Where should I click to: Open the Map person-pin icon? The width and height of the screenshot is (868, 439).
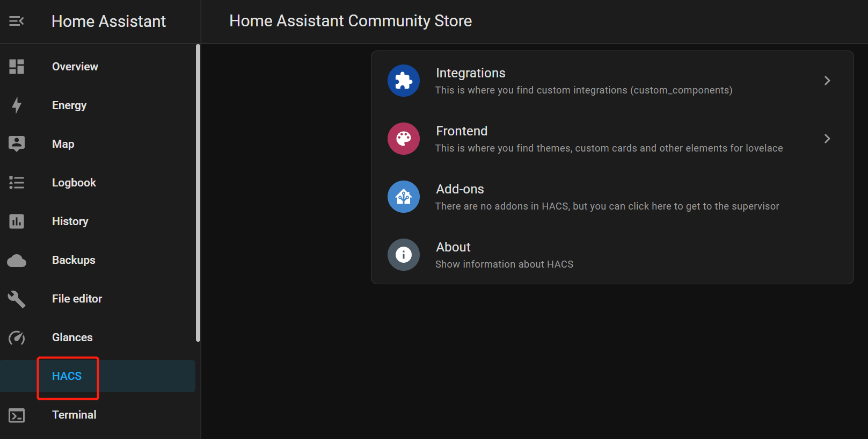(17, 144)
